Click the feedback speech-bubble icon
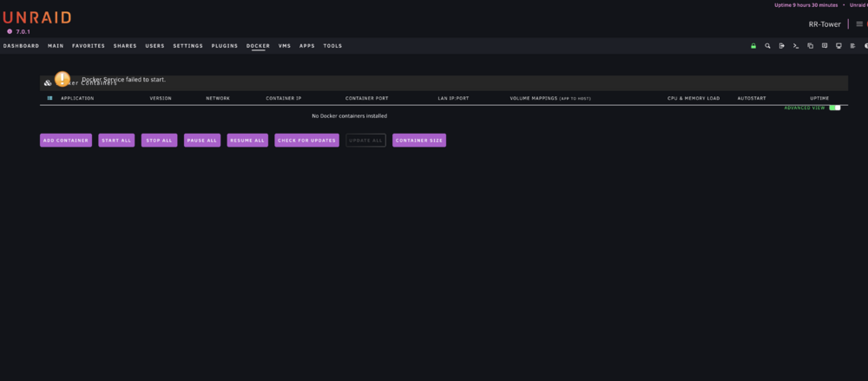868x381 pixels. pos(825,46)
